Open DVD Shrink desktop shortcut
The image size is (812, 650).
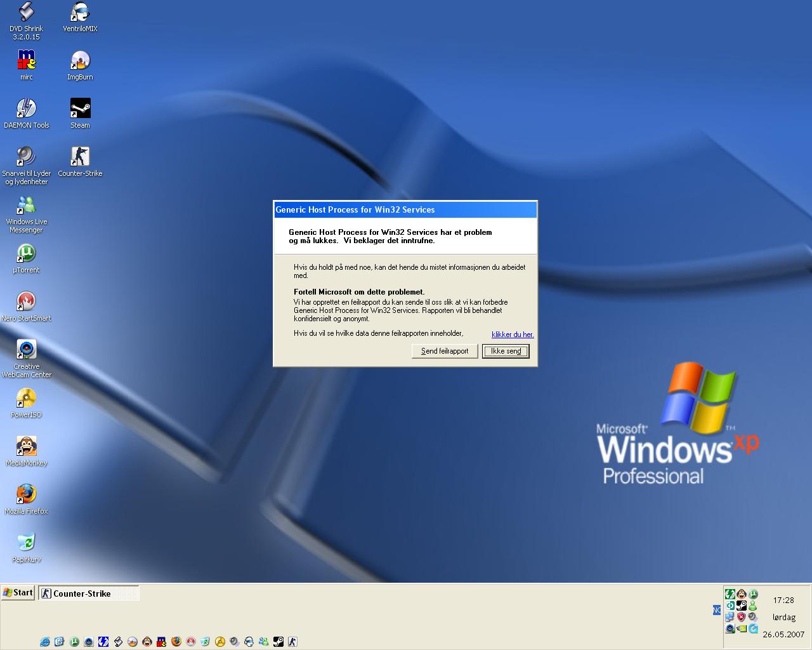[26, 13]
